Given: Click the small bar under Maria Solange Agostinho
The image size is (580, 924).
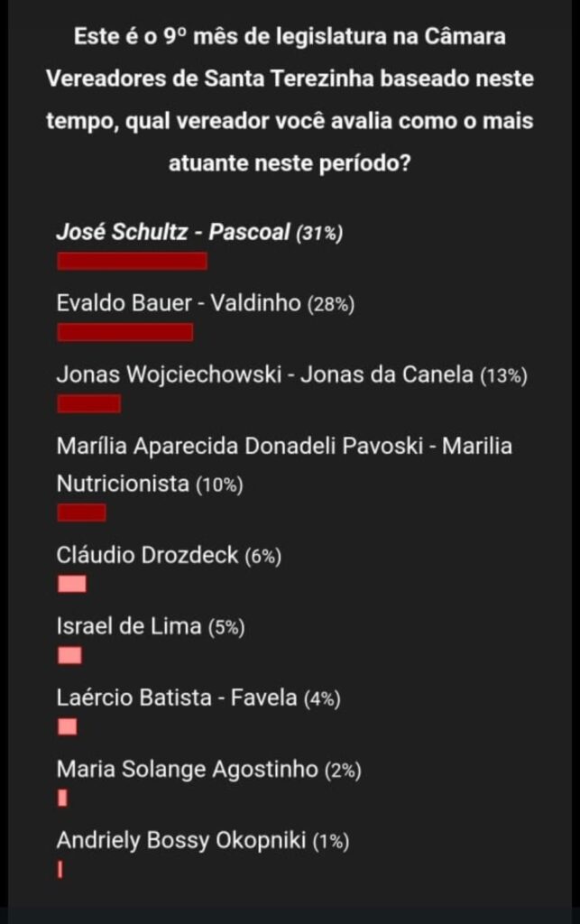Looking at the screenshot, I should pyautogui.click(x=62, y=799).
